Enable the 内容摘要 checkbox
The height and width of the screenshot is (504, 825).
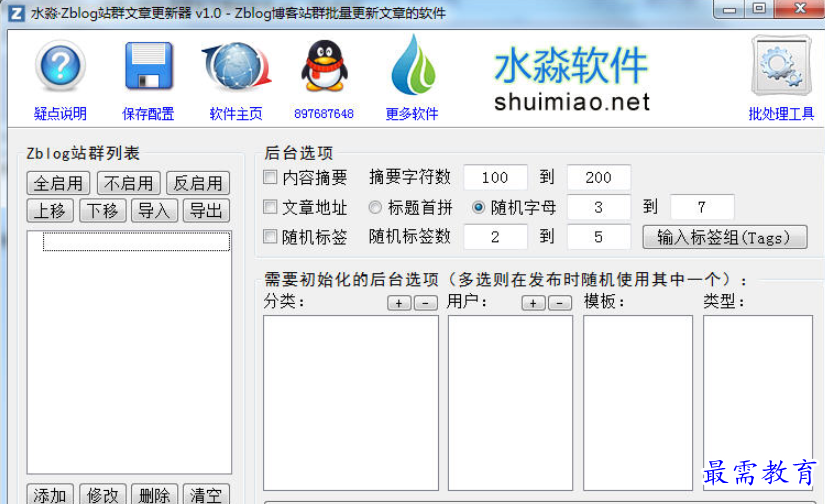(x=270, y=177)
